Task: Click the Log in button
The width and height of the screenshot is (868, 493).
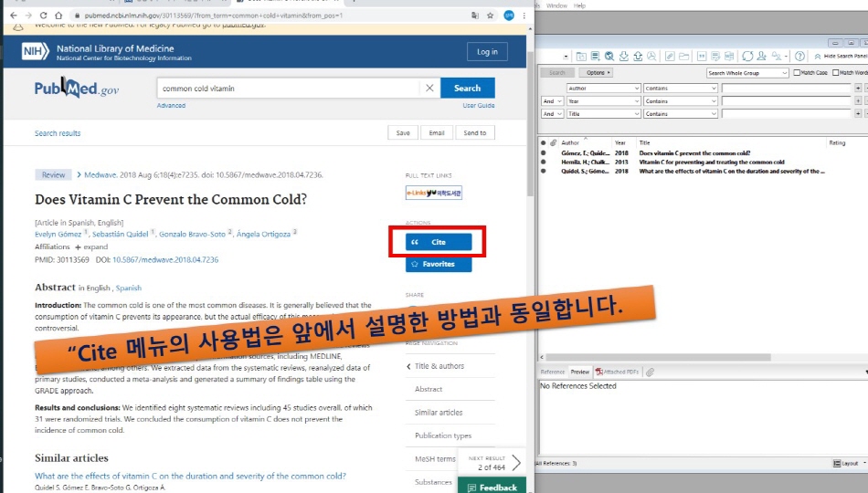Action: (487, 51)
